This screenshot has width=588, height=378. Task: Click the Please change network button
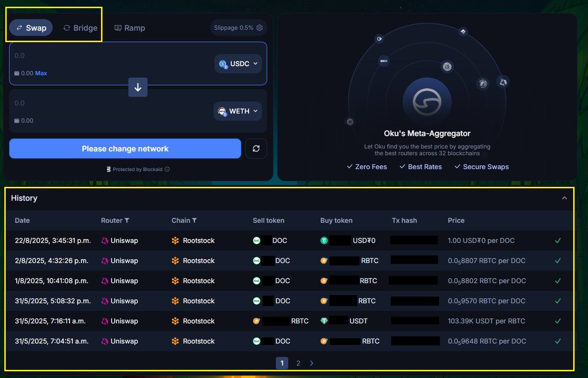(x=125, y=149)
